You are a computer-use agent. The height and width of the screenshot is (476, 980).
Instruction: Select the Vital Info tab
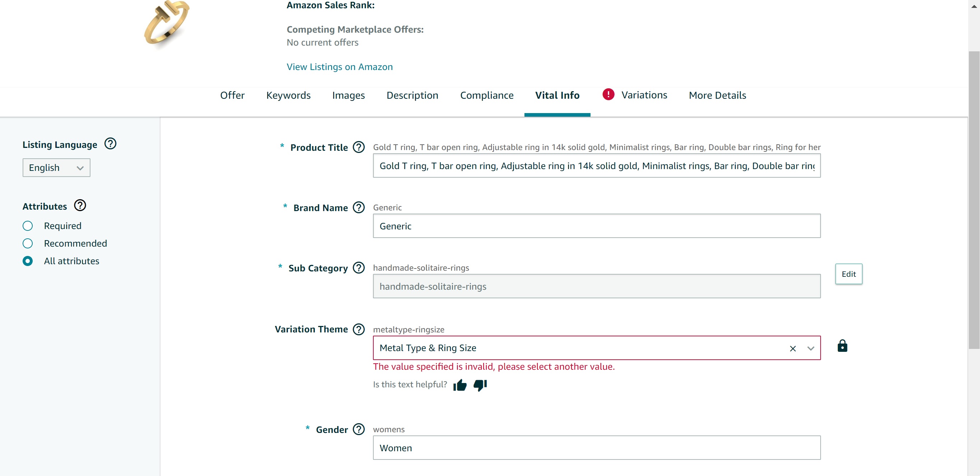557,95
